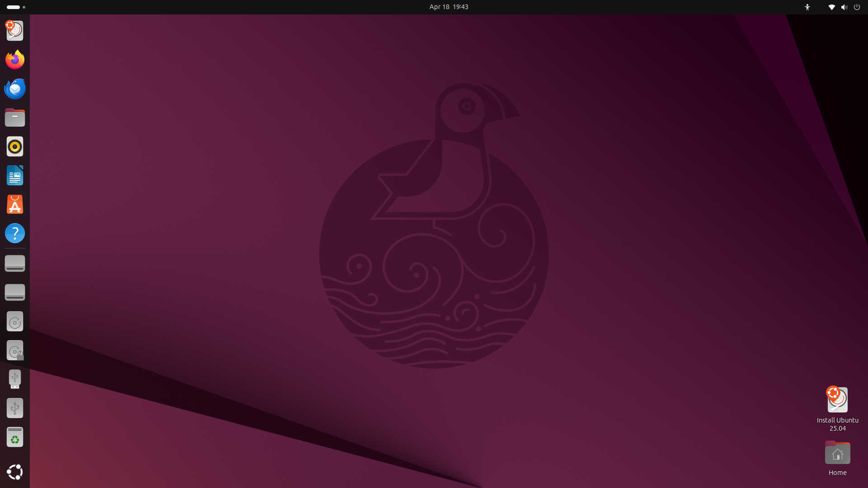Launch Rhythmbox music player
This screenshot has height=488, width=868.
15,146
